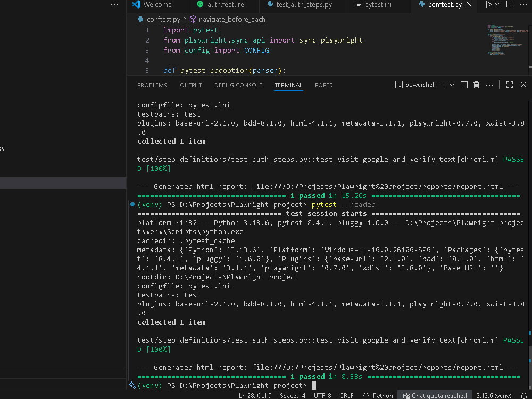Viewport: 532px width, 399px height.
Task: Click Ln 28, Col 9 status item
Action: coord(255,396)
